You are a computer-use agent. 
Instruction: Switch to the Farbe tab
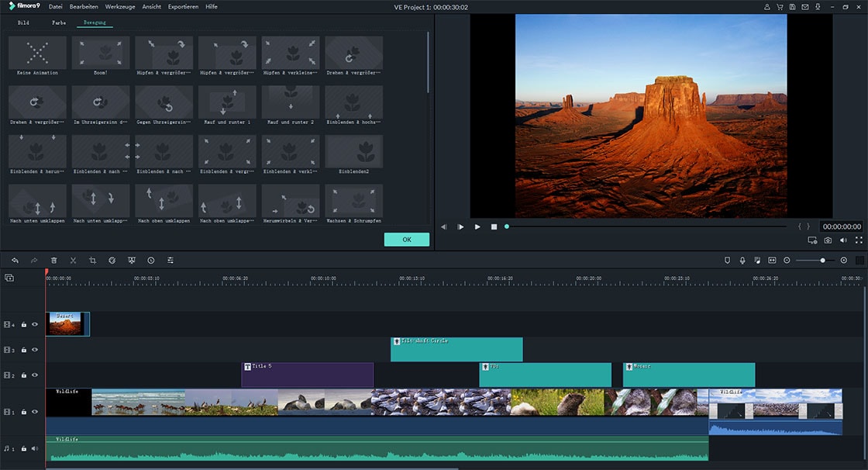(x=59, y=22)
